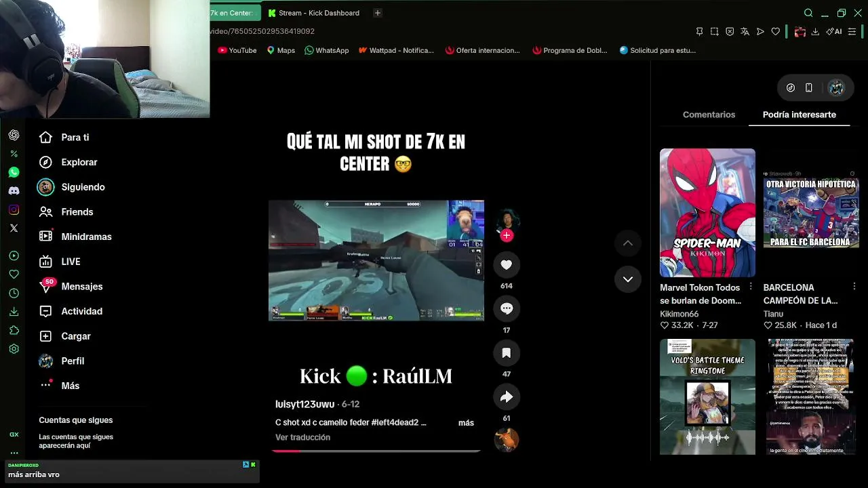Open the more menu on Marvel Tokon video

751,287
